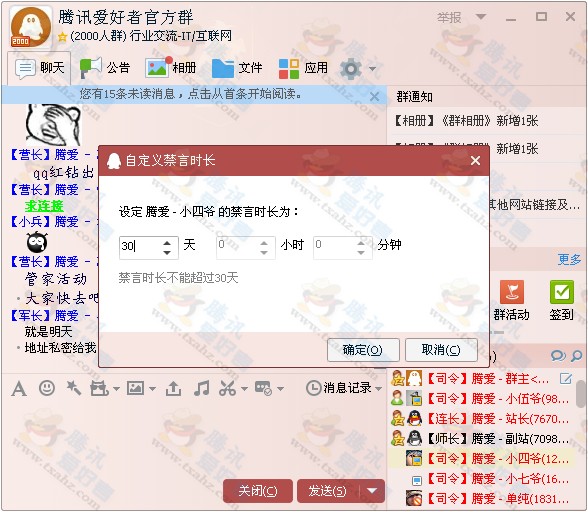
Task: Send message with 发送(S) button
Action: [328, 491]
